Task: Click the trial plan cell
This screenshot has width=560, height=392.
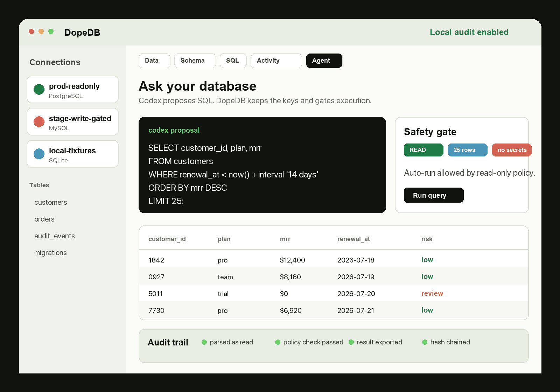Action: [223, 294]
